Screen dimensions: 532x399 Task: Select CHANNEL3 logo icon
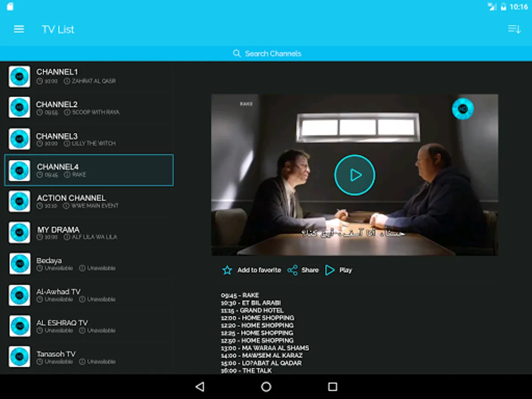click(x=20, y=139)
